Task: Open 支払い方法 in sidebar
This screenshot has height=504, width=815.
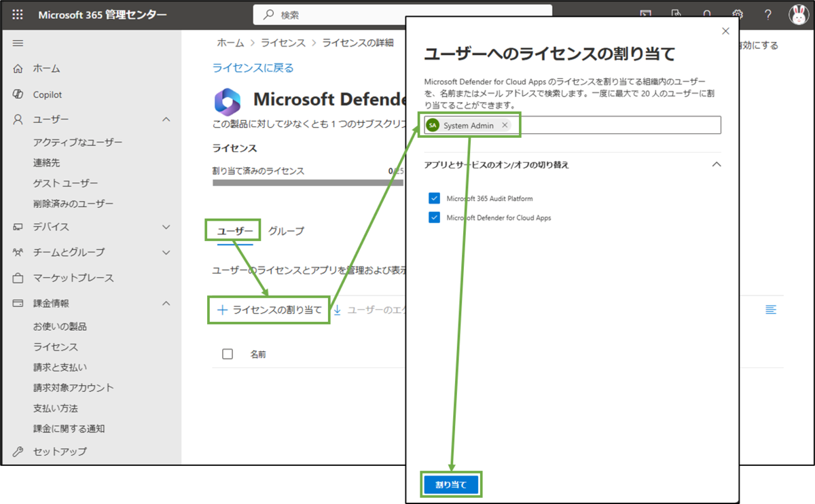Action: point(56,408)
